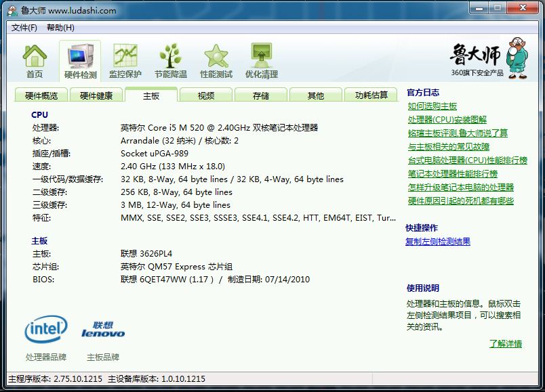
Task: Select the 一级代码/数据缓存 value row
Action: [x=232, y=179]
